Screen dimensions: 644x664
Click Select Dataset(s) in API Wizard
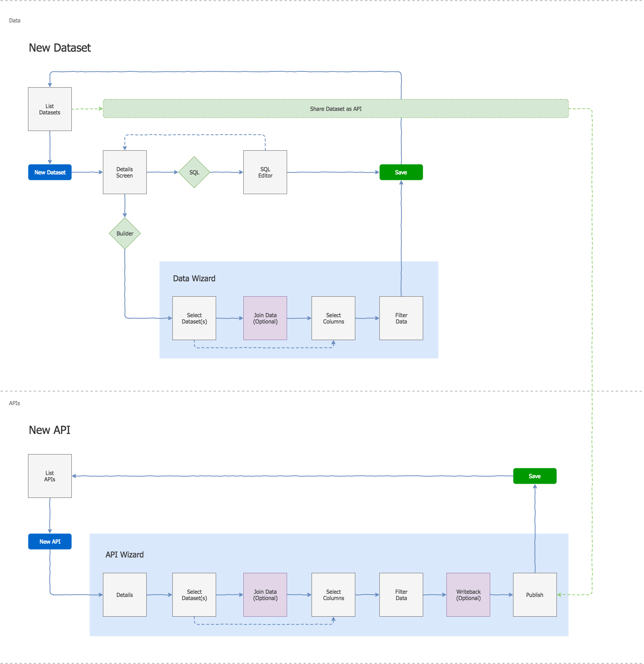(x=194, y=595)
